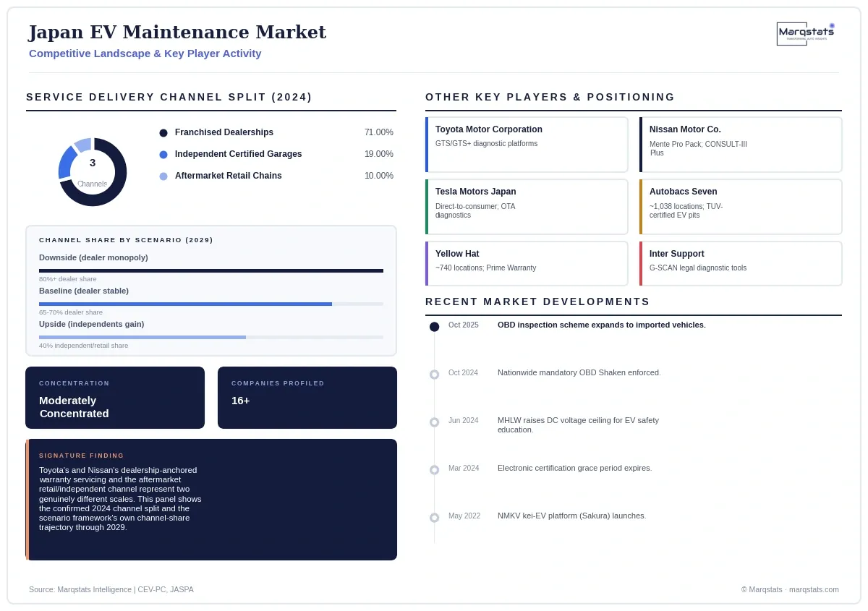Click the channels donut chart
This screenshot has width=868, height=611.
pos(93,172)
